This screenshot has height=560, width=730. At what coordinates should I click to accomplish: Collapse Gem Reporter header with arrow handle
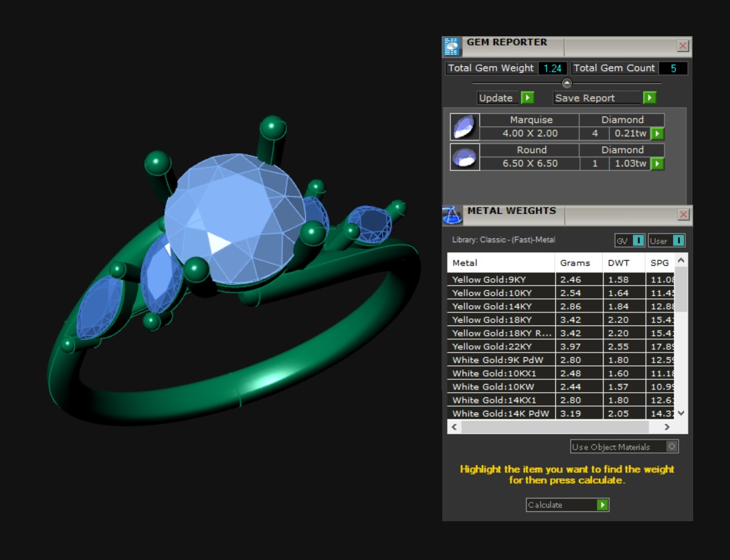point(567,84)
